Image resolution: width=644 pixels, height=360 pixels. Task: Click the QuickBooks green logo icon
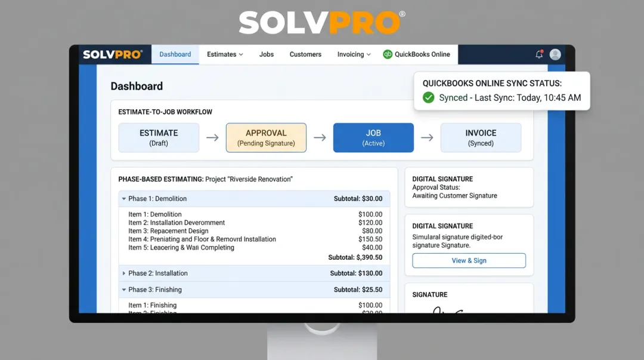[388, 54]
